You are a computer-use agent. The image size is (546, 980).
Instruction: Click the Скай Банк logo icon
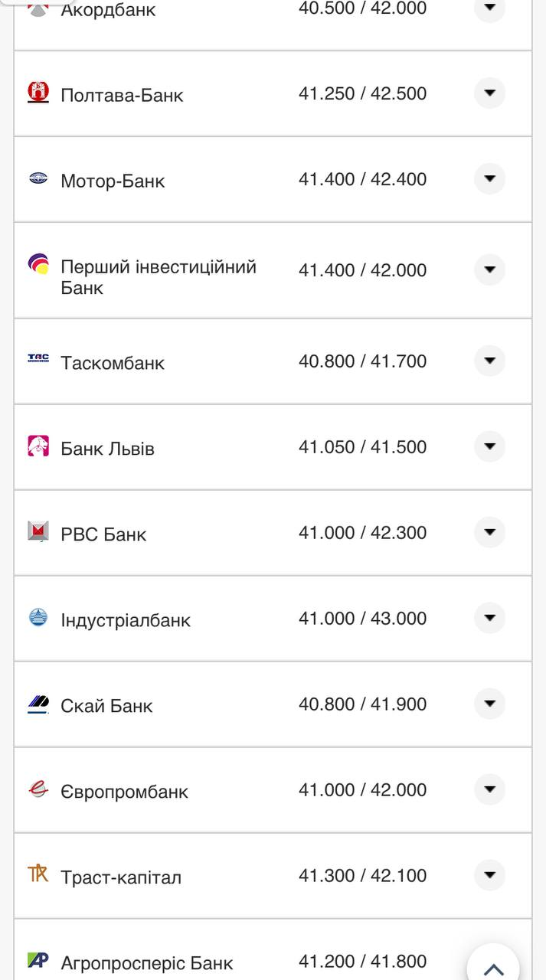pos(38,703)
